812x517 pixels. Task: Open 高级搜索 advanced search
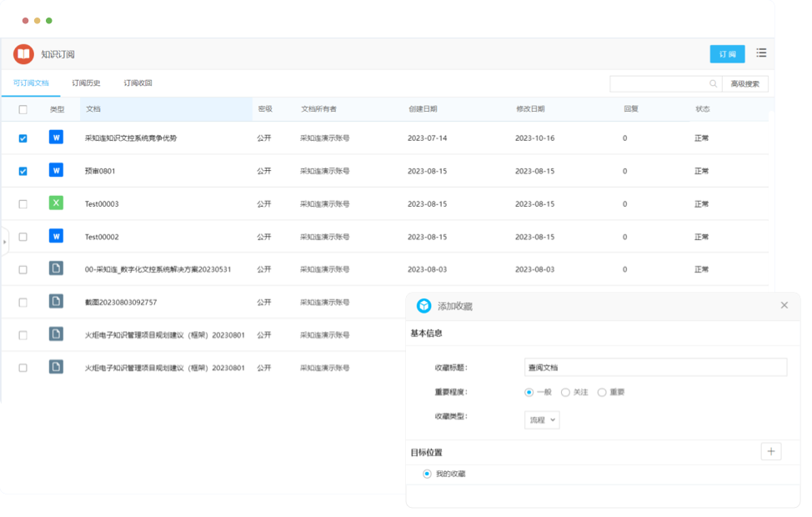pos(744,83)
